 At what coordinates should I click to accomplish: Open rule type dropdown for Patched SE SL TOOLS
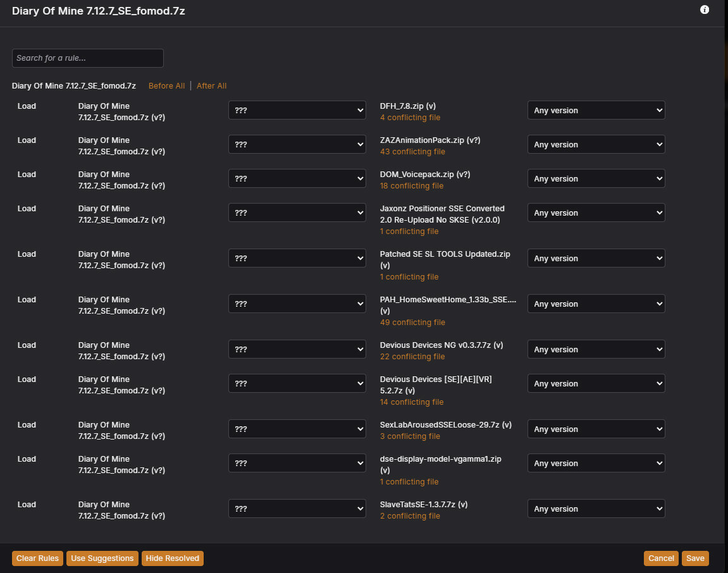pyautogui.click(x=297, y=258)
